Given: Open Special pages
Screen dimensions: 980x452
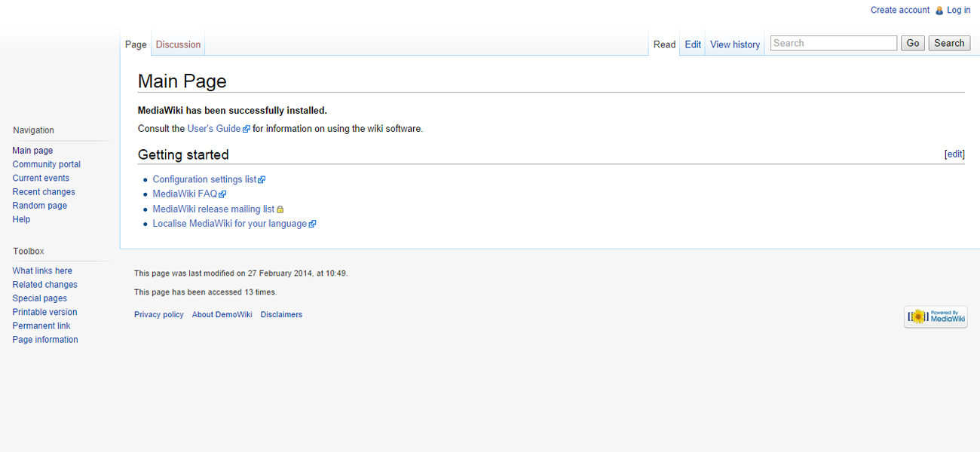Looking at the screenshot, I should [40, 298].
